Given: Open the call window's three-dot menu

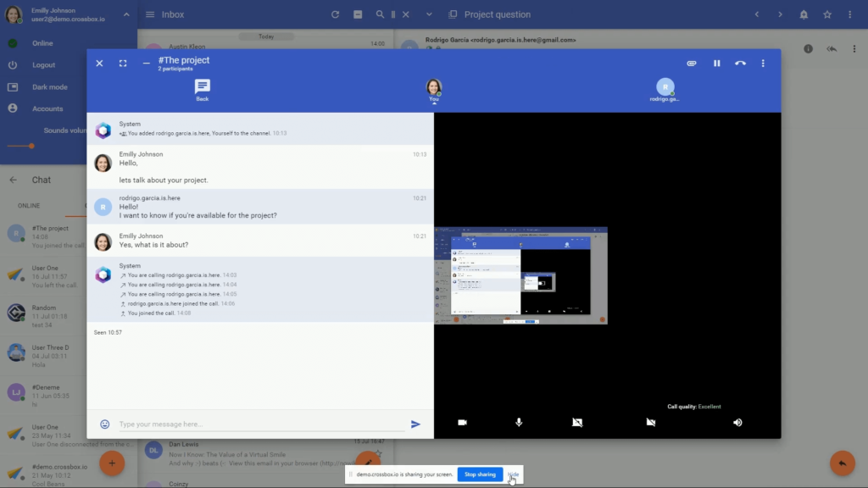Looking at the screenshot, I should point(763,64).
